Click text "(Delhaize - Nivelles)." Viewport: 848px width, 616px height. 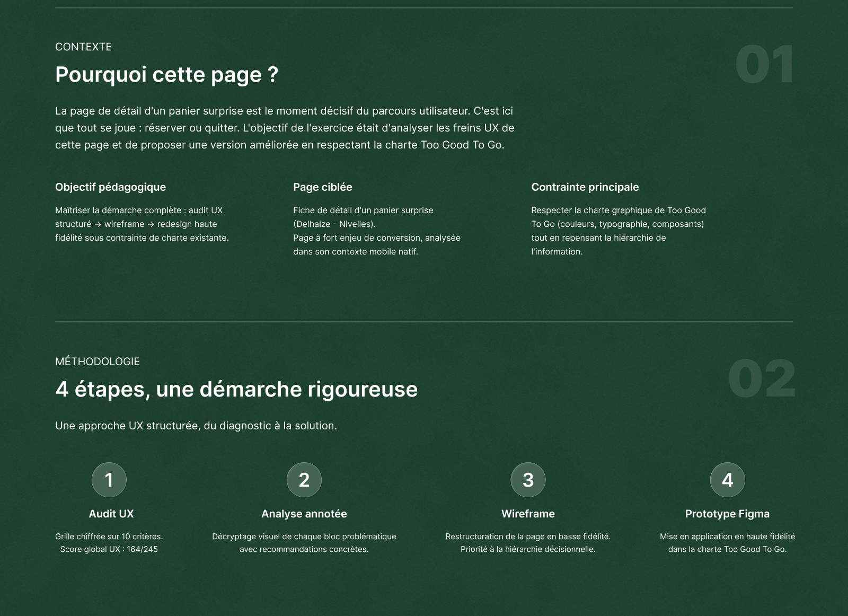click(334, 224)
